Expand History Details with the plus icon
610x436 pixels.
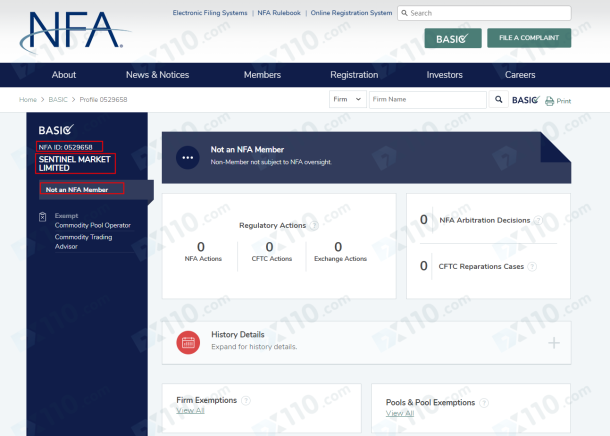click(554, 343)
